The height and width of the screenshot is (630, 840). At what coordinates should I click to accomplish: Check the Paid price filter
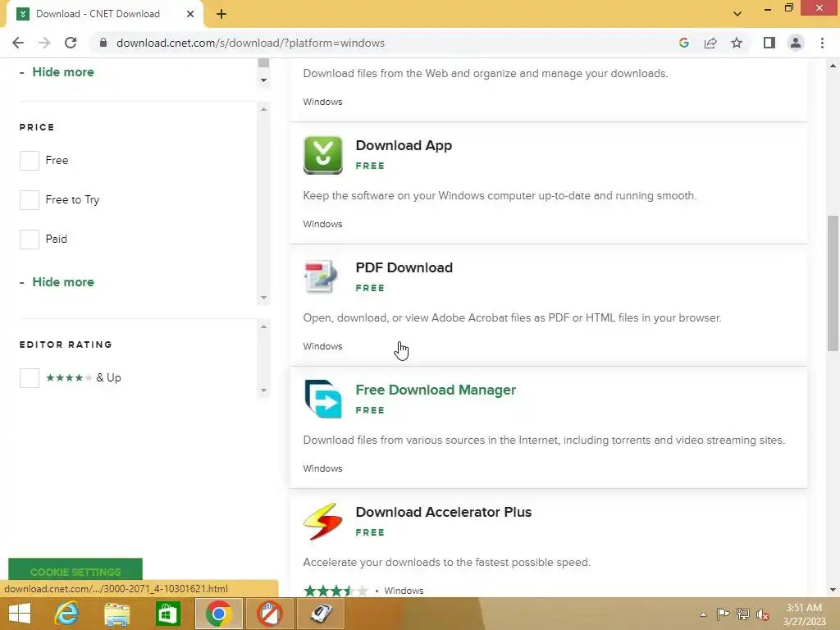[30, 239]
